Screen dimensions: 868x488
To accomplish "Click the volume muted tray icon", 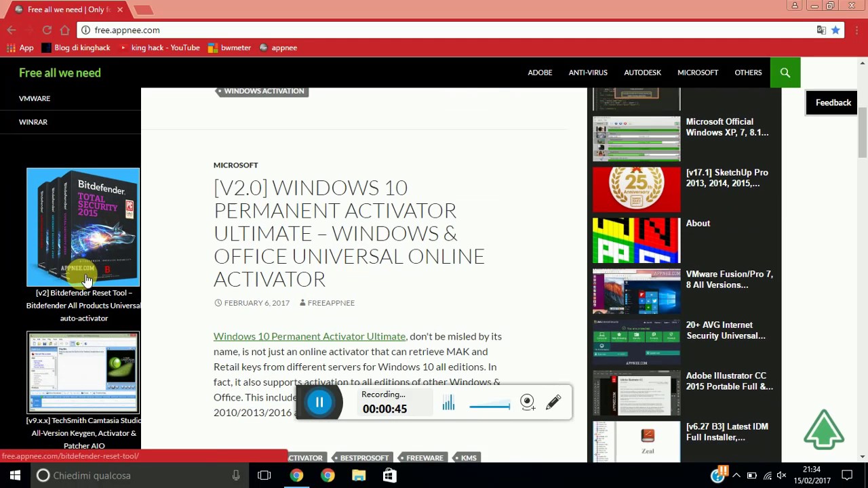I will 781,475.
